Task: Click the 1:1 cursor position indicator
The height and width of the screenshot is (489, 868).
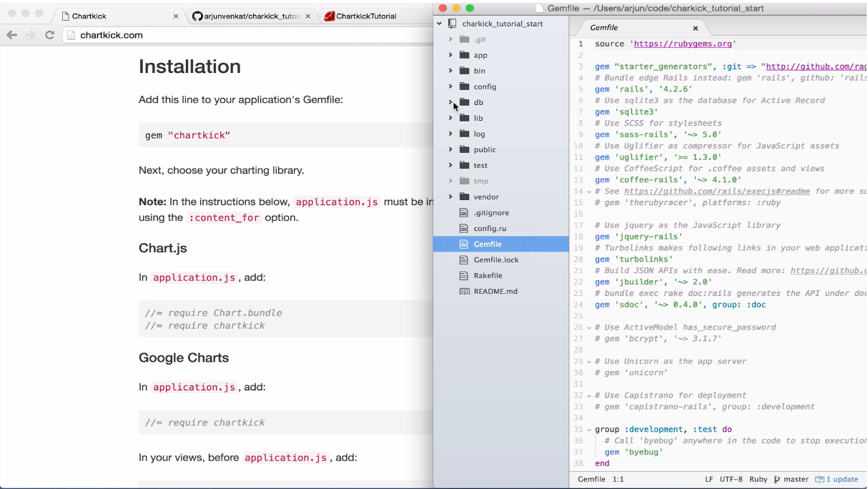Action: tap(618, 479)
